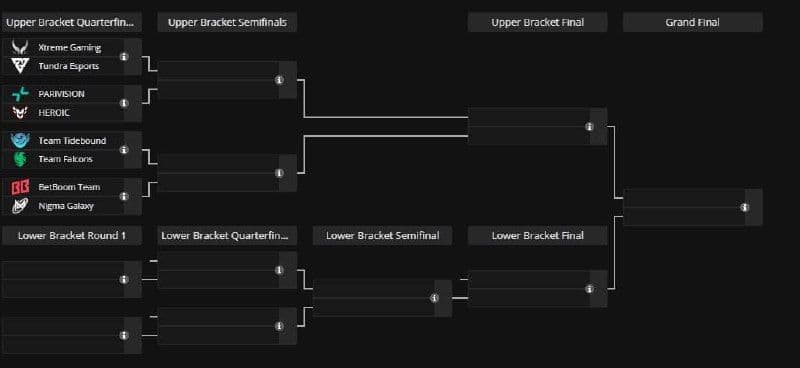Open info for Tidebound vs Falcons match
Screen dimensions: 800x368
[x=123, y=150]
